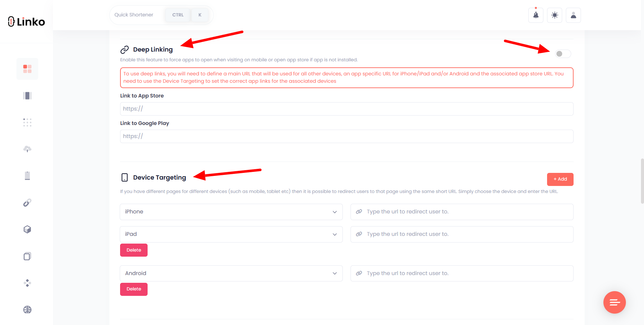Click the Device Targeting heading text
644x325 pixels.
(160, 178)
